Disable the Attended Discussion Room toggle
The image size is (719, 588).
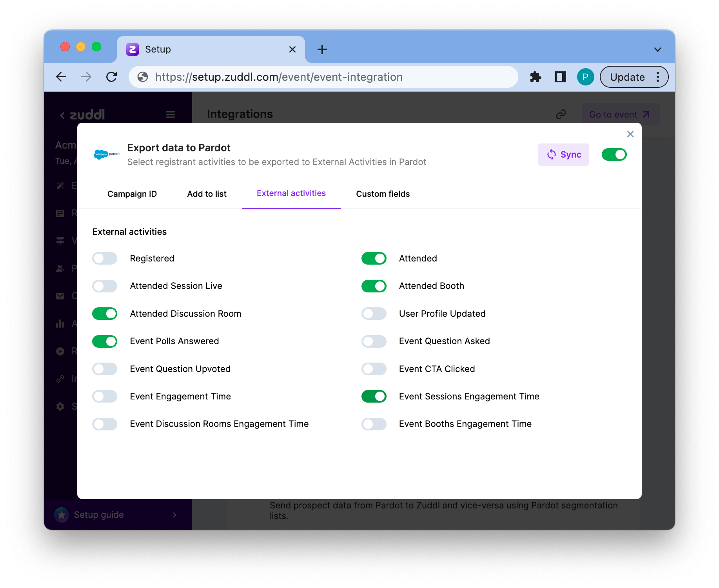tap(105, 314)
